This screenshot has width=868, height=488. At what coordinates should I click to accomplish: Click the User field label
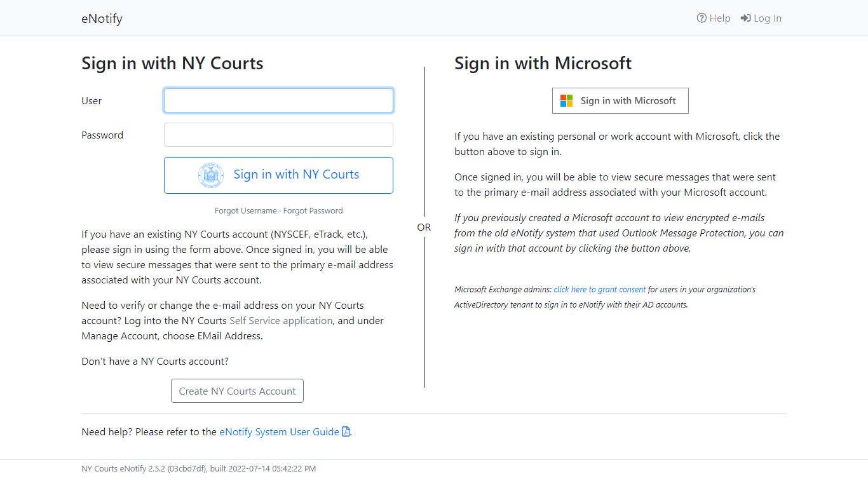[92, 100]
